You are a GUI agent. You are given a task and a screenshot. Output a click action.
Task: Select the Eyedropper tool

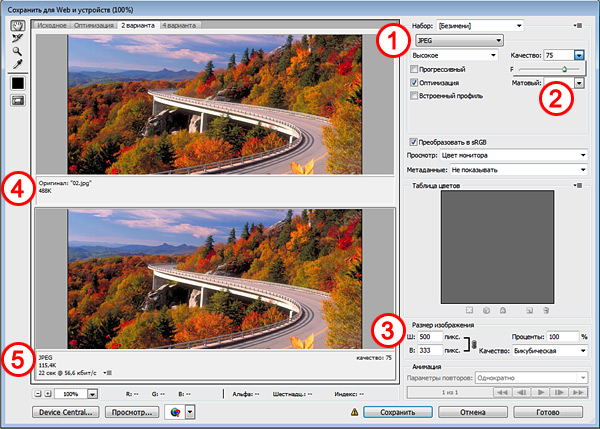[18, 64]
